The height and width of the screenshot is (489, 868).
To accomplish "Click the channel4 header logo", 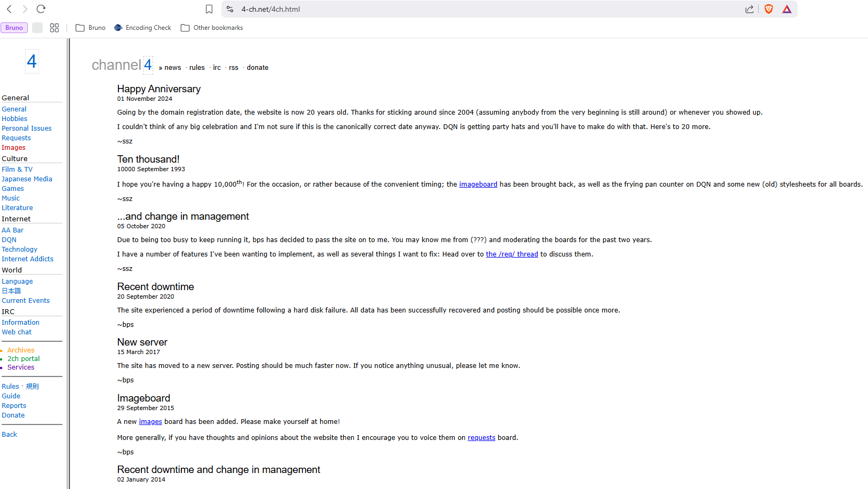I will tap(122, 65).
